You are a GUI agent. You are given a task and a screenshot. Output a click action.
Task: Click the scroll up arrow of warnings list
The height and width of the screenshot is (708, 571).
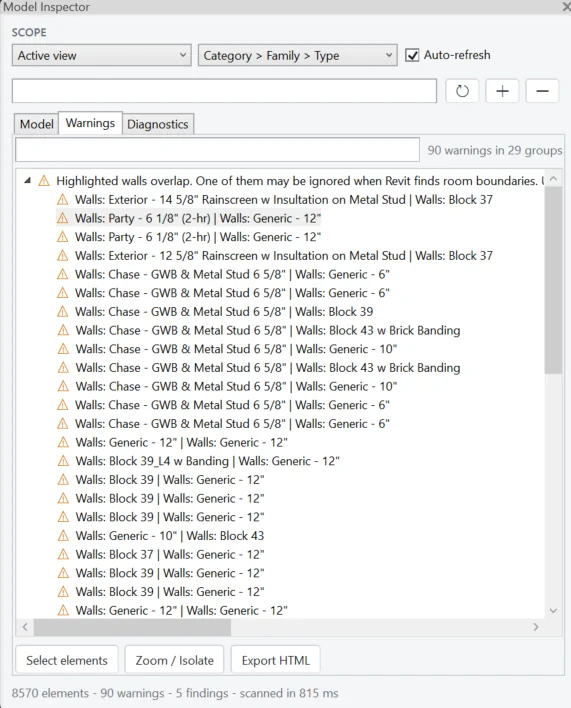553,179
